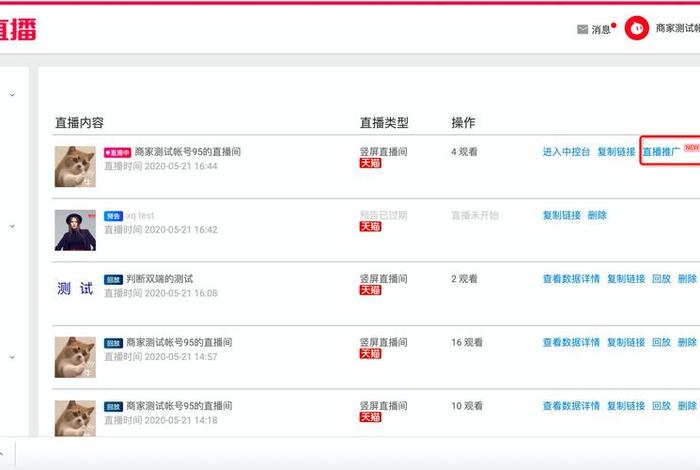Click the 消息 label in the header
The height and width of the screenshot is (470, 700).
[x=601, y=29]
